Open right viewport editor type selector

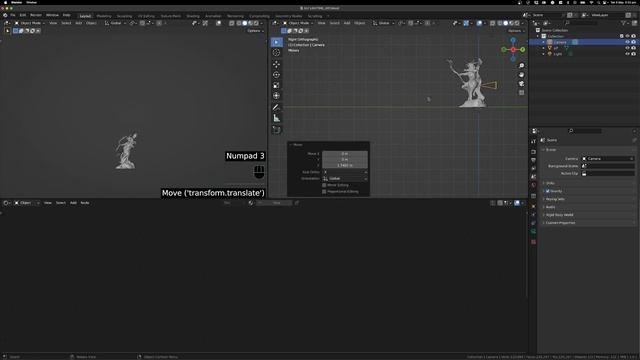click(276, 23)
